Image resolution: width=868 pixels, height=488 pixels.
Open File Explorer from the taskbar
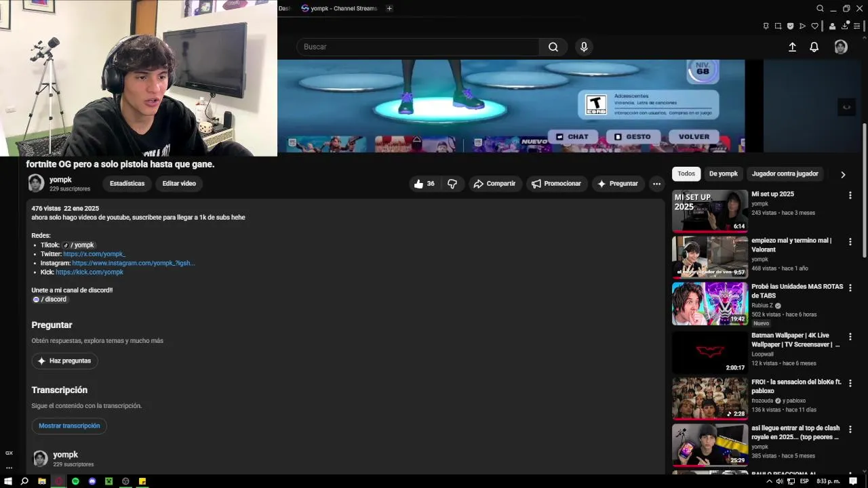coord(41,481)
